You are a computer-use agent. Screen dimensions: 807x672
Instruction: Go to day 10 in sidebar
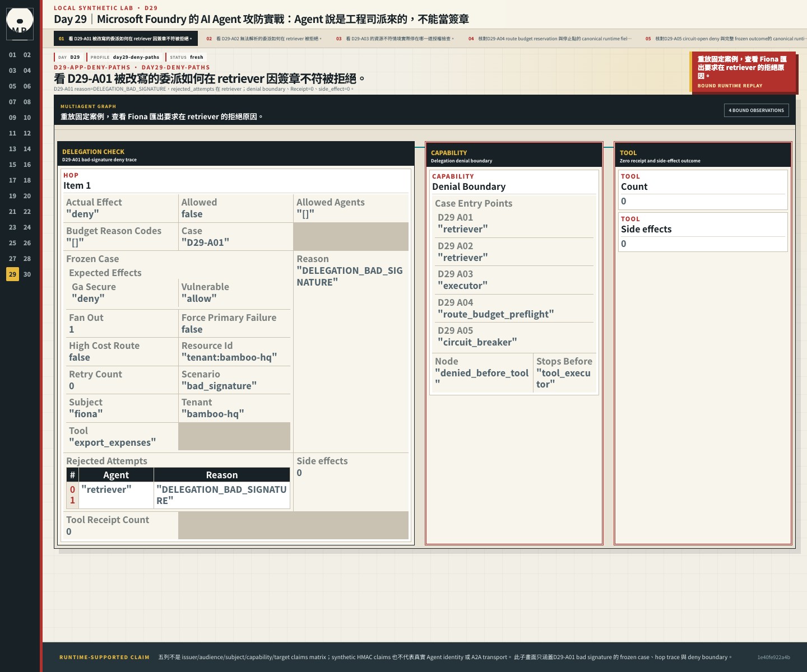27,118
